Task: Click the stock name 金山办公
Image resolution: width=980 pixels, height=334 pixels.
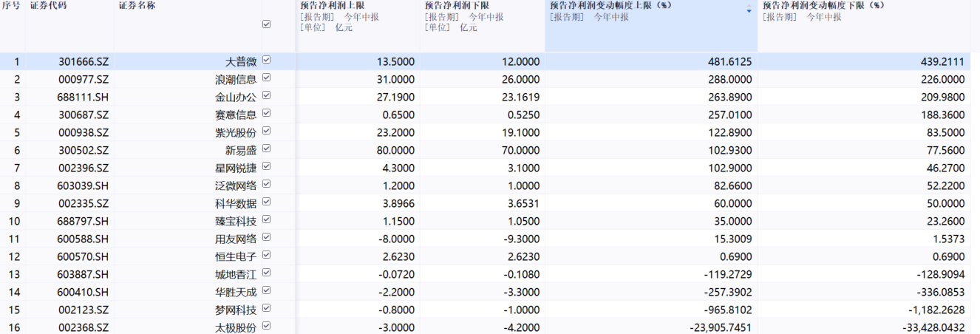Action: click(x=236, y=97)
